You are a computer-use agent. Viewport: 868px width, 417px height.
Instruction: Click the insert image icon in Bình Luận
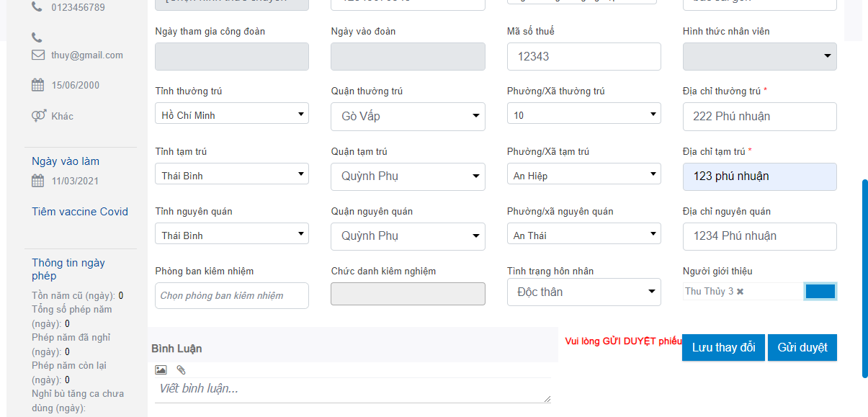pyautogui.click(x=161, y=369)
